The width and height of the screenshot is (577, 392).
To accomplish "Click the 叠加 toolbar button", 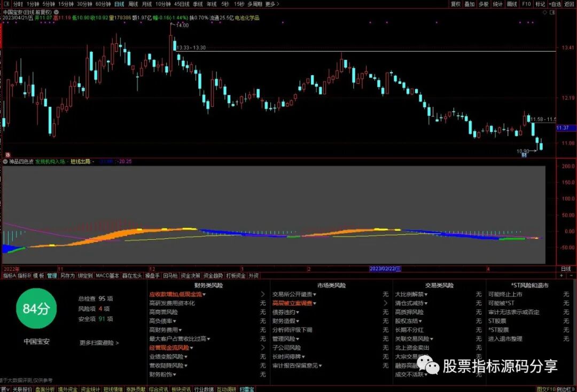I will click(470, 4).
